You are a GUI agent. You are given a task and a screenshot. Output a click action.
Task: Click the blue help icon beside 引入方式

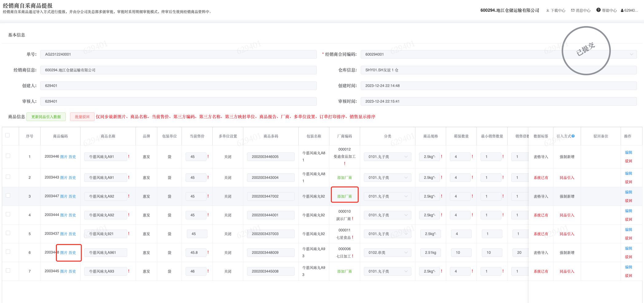click(x=573, y=136)
